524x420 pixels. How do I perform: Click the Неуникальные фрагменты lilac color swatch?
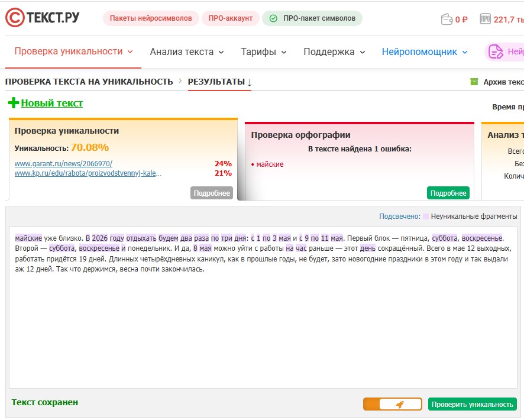[426, 217]
